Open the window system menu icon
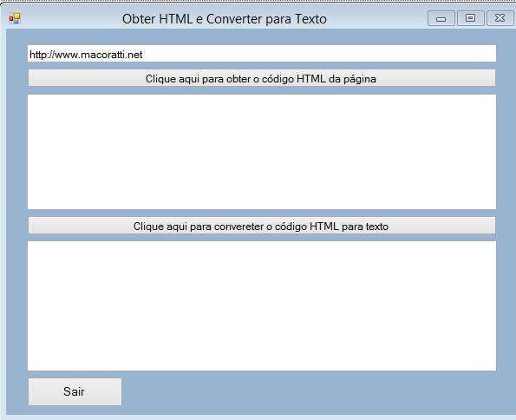The width and height of the screenshot is (516, 420). [15, 18]
